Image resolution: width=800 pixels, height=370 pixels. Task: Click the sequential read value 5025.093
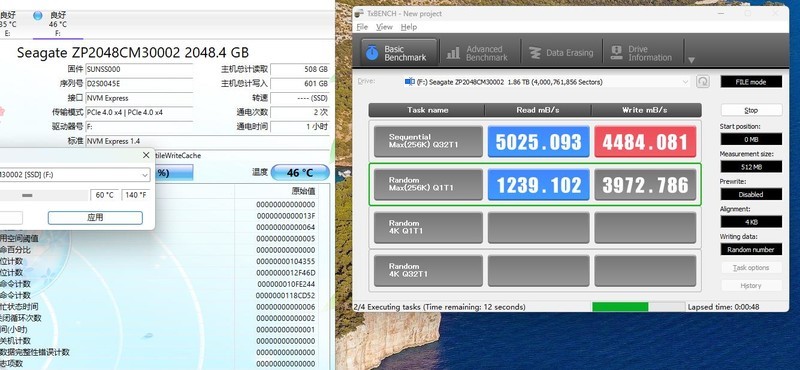538,141
